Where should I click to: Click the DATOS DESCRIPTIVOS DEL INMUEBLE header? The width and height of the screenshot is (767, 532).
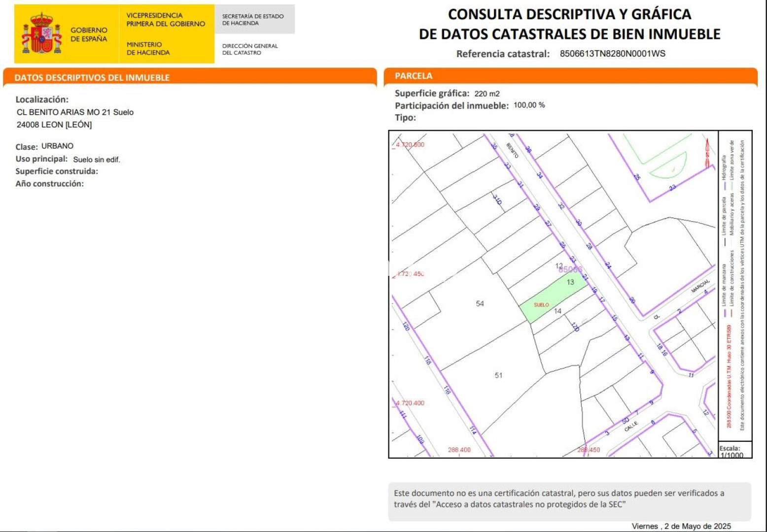point(92,78)
